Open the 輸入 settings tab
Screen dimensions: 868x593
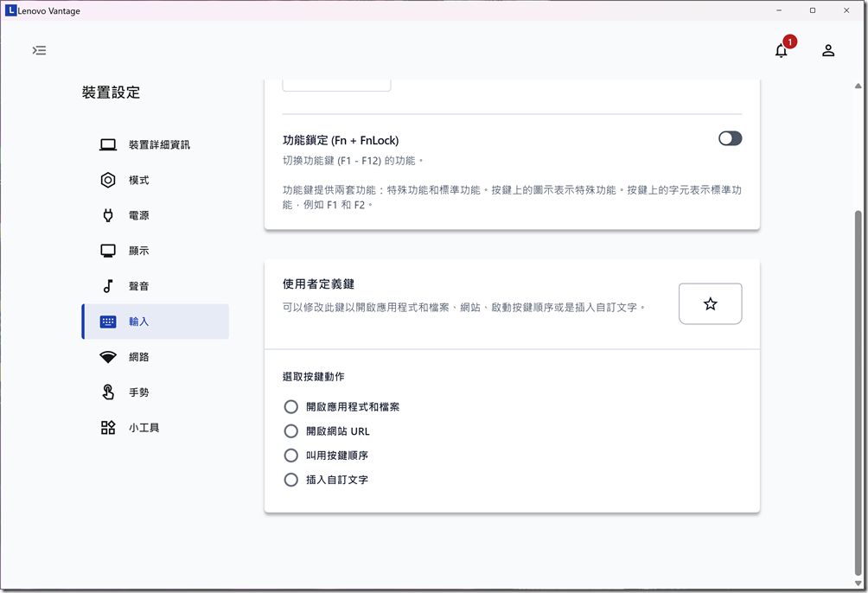pyautogui.click(x=156, y=322)
